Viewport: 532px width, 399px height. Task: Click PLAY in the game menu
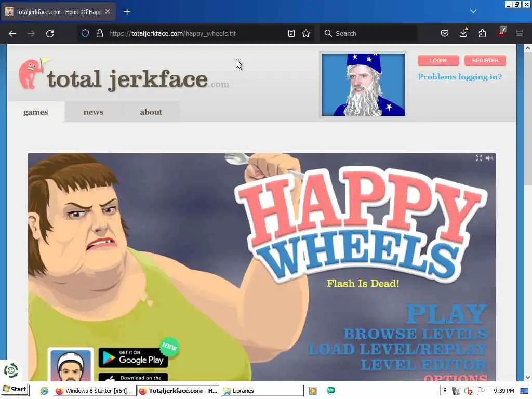pyautogui.click(x=446, y=314)
